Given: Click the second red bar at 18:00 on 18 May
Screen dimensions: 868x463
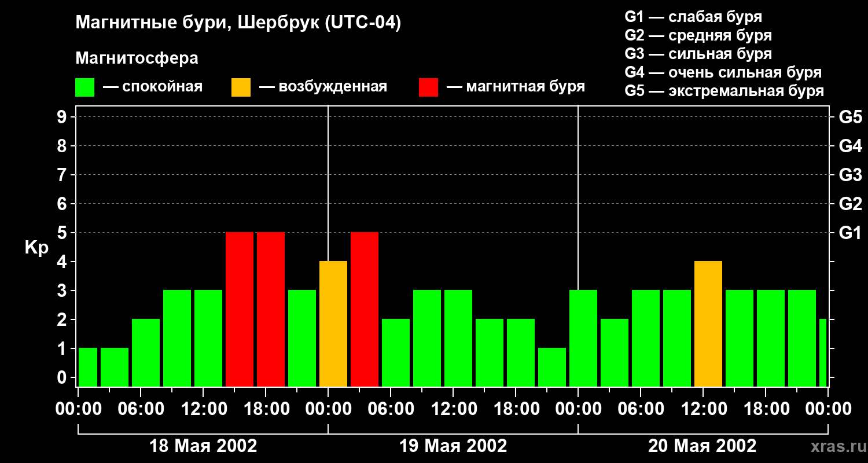Looking at the screenshot, I should (271, 309).
